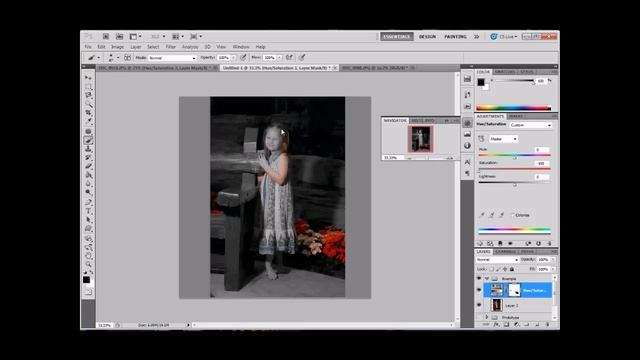Show more workspaces with double-arrow
This screenshot has height=360, width=640.
(476, 37)
